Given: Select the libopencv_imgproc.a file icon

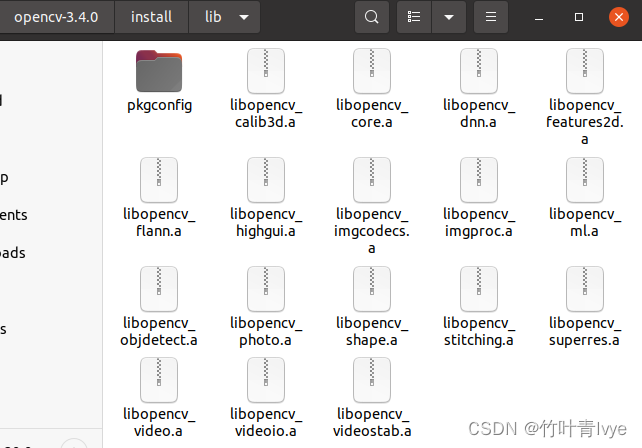Looking at the screenshot, I should tap(479, 180).
